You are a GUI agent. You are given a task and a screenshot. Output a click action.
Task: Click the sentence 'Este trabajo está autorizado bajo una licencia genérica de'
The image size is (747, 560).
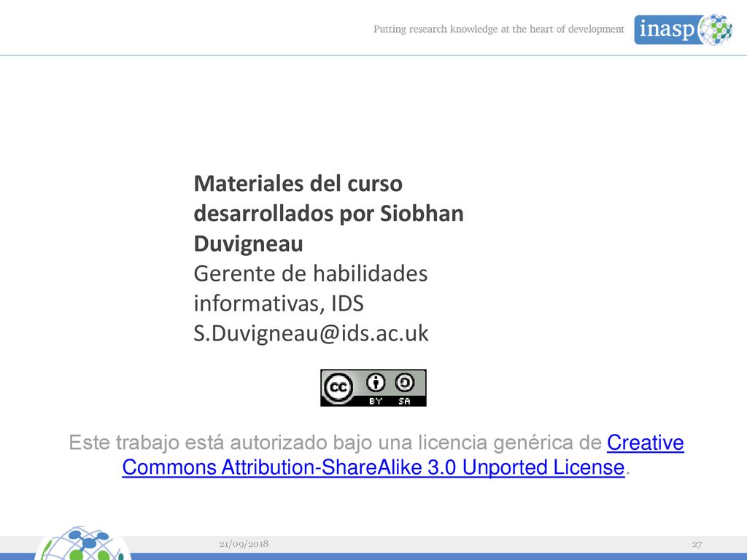point(336,443)
